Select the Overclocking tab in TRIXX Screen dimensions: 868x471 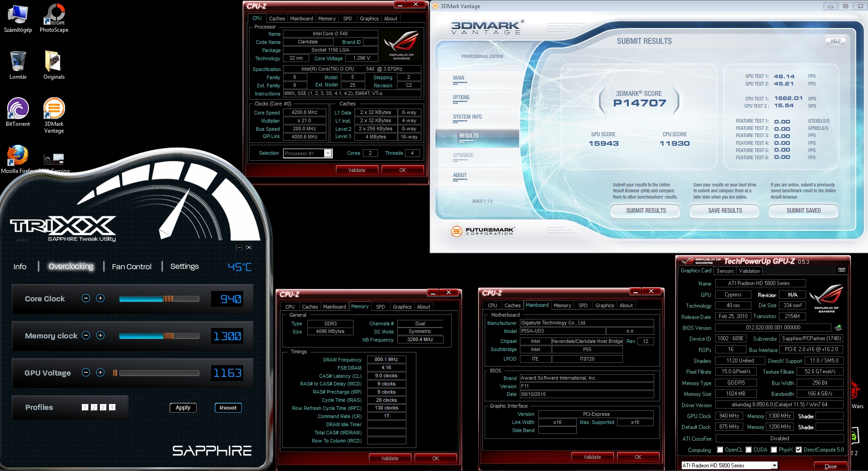pos(71,266)
